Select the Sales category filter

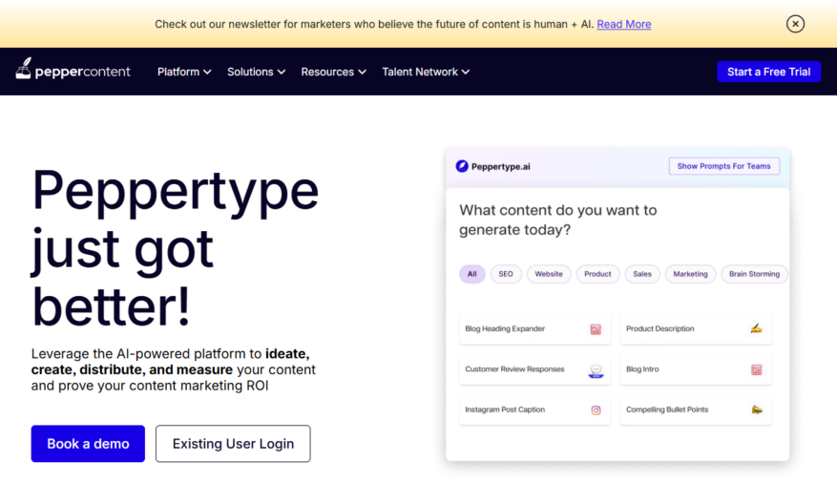pos(642,274)
